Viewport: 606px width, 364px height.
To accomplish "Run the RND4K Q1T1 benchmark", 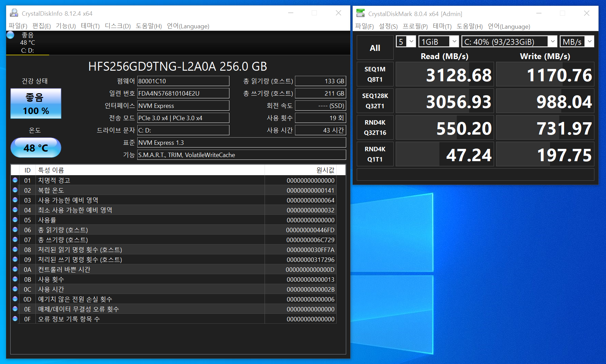I will coord(375,154).
